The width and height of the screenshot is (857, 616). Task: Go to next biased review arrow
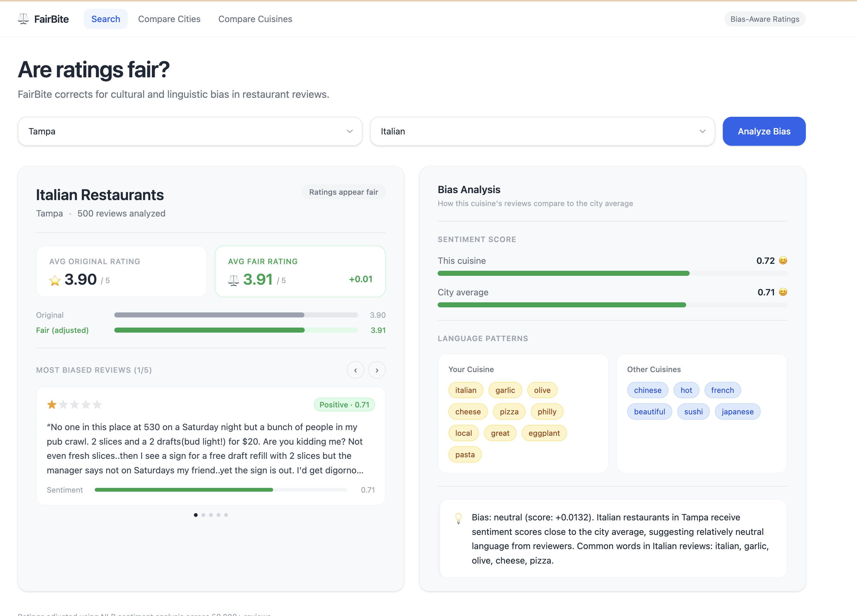(377, 370)
